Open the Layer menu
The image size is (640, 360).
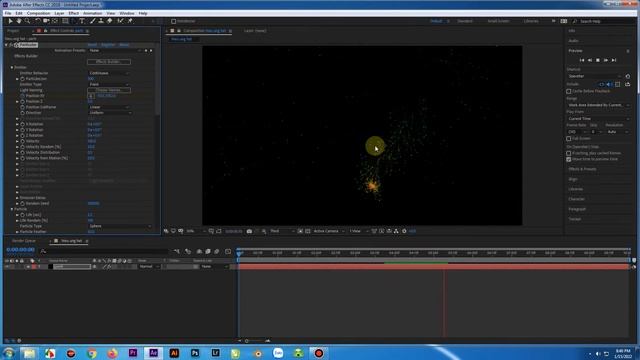[x=59, y=13]
